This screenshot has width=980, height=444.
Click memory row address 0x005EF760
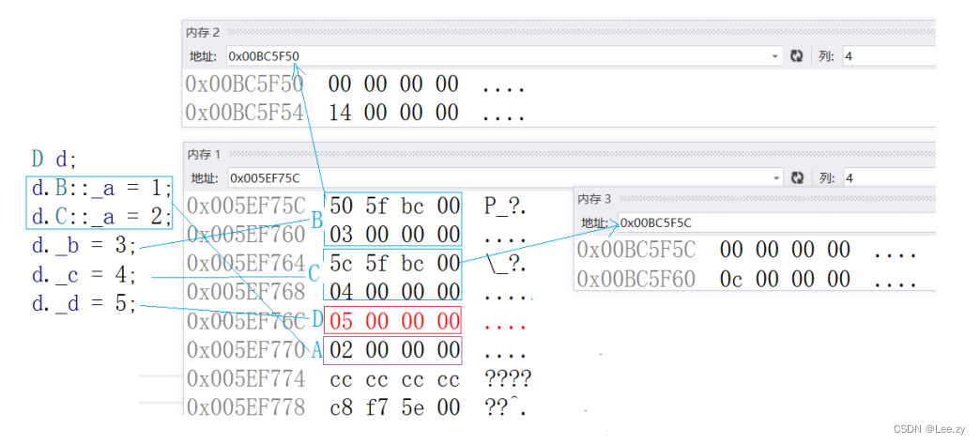click(x=246, y=235)
